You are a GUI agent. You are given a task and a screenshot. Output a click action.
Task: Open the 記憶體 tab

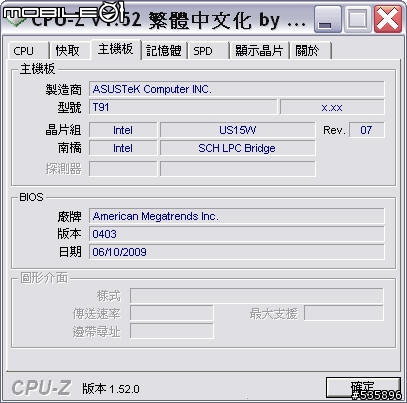[x=164, y=51]
